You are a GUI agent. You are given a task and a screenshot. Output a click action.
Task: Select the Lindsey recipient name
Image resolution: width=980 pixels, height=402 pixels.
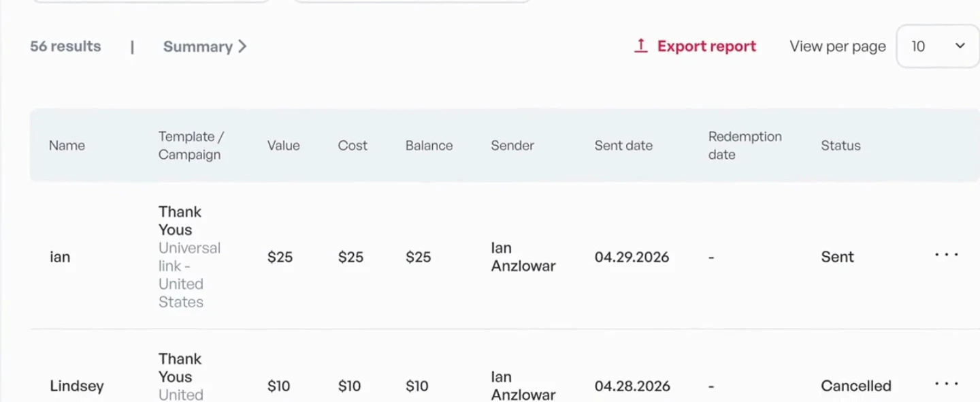(x=77, y=386)
